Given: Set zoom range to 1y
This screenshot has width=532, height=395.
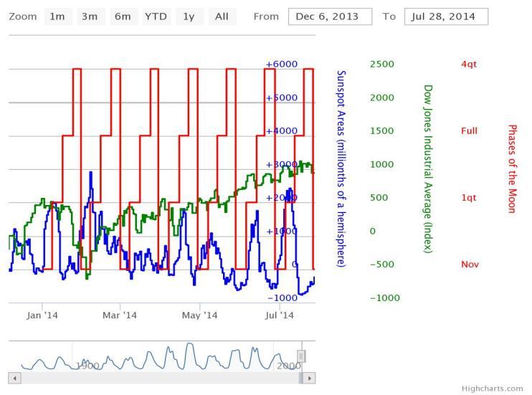Looking at the screenshot, I should click(x=189, y=16).
